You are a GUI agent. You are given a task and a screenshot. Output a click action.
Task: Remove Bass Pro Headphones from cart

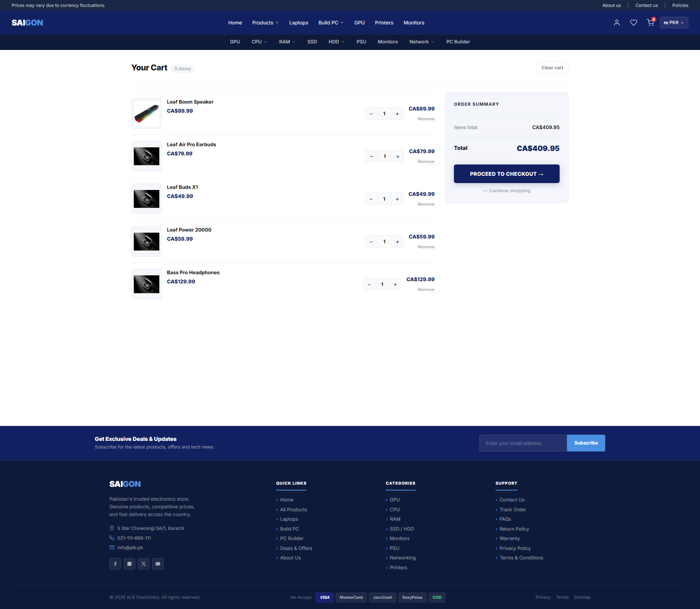(x=426, y=290)
